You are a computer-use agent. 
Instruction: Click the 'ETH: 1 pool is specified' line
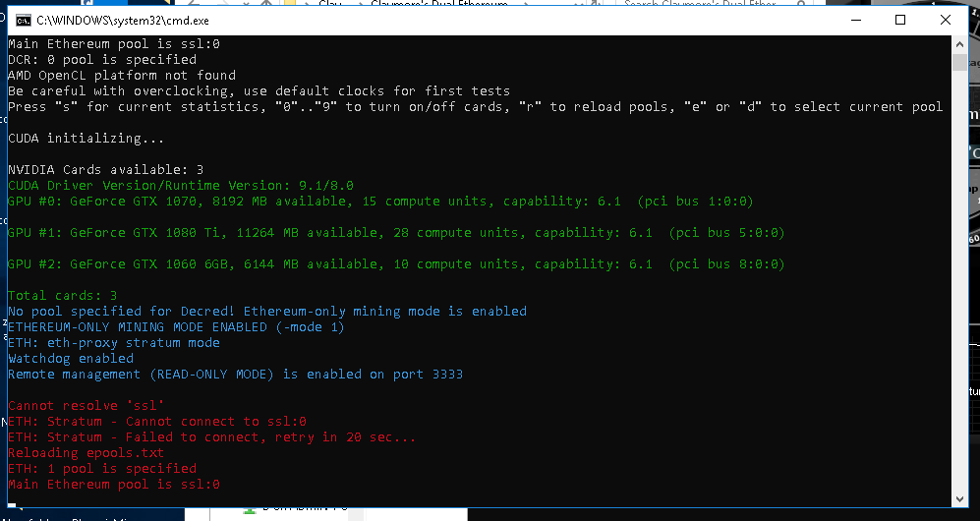pos(102,468)
